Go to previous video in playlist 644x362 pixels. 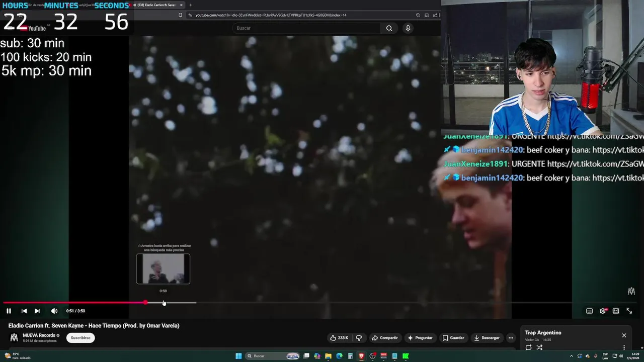pos(24,311)
